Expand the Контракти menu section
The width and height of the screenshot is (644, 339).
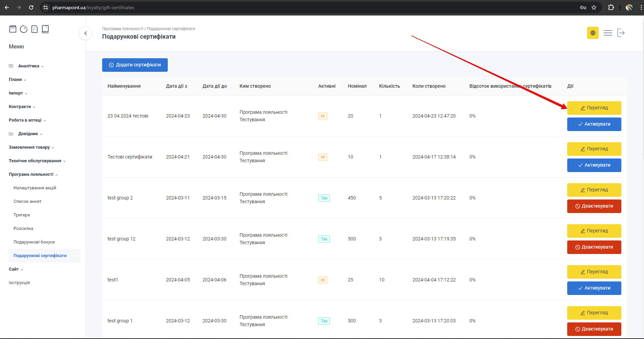tap(20, 107)
